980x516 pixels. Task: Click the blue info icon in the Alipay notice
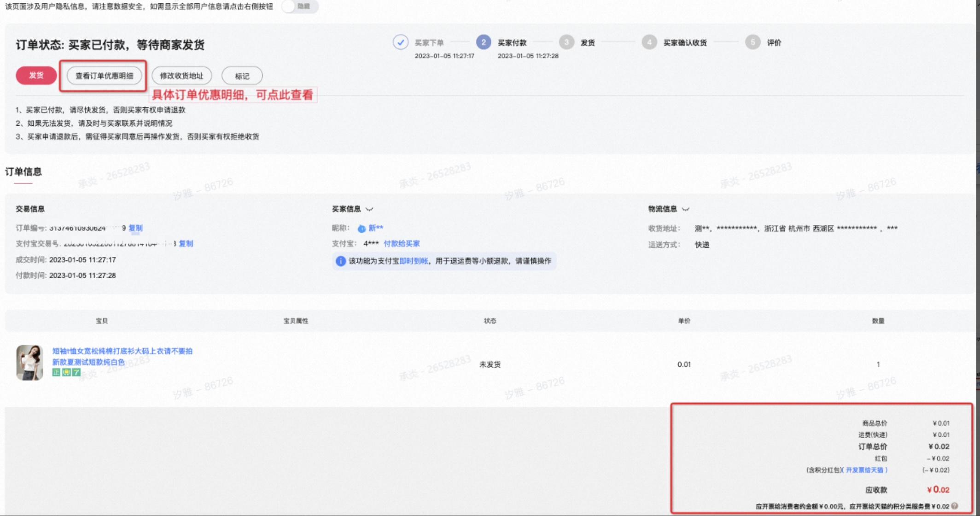340,261
